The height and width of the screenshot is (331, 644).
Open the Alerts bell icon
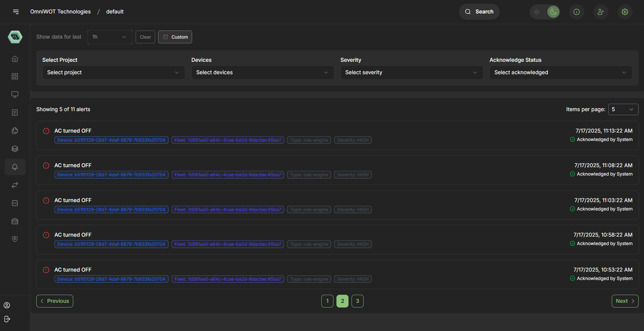15,167
